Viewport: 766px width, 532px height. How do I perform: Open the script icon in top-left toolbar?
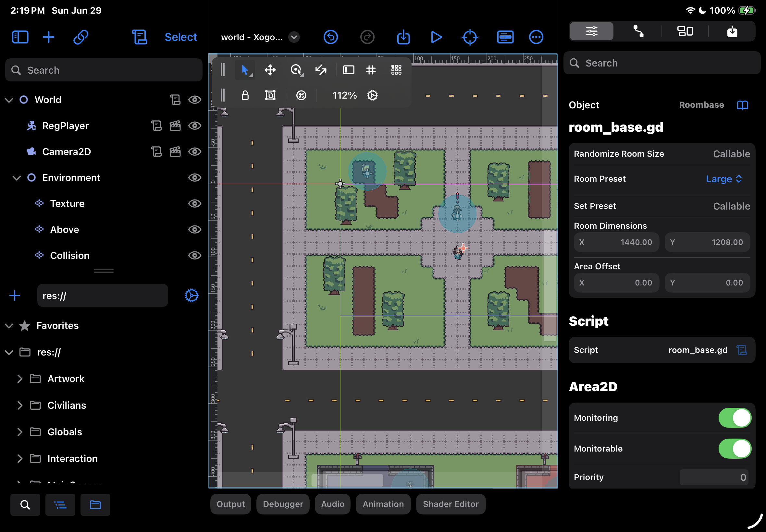coord(139,37)
